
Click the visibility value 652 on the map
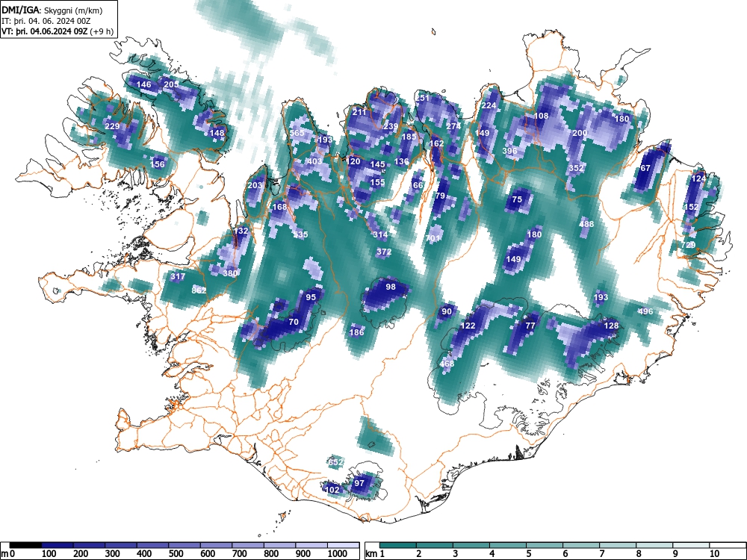335,462
